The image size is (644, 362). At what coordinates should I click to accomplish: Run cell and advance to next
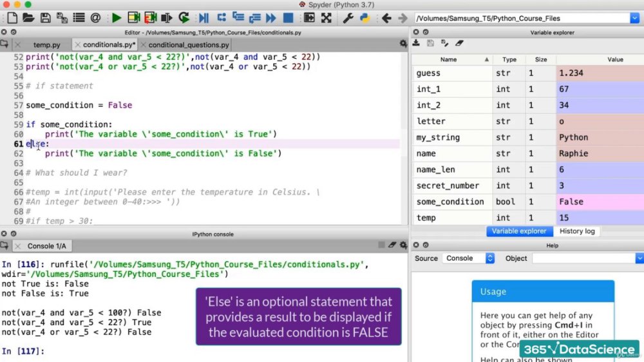point(150,17)
